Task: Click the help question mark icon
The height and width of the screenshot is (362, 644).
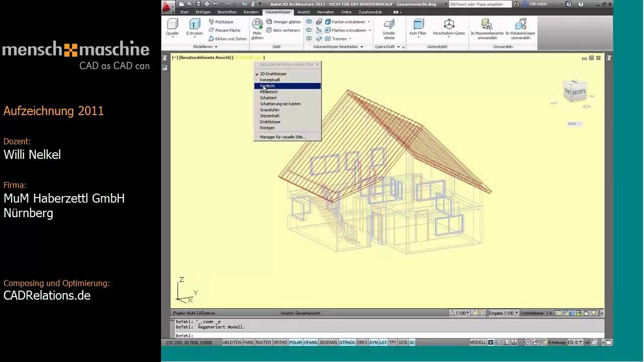Action: point(581,4)
